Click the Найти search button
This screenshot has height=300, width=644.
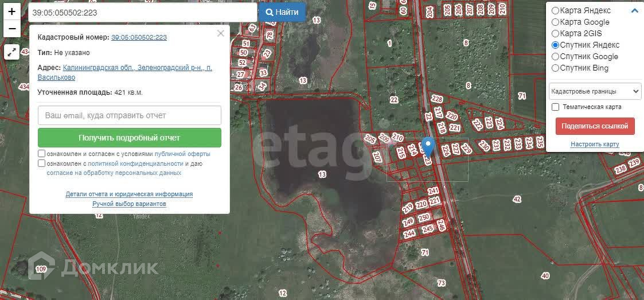click(x=282, y=12)
